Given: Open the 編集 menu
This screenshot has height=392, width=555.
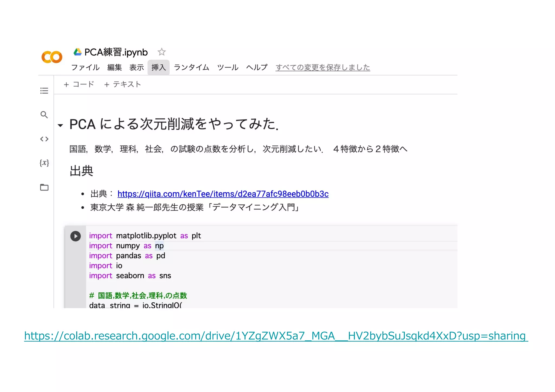Looking at the screenshot, I should pos(114,67).
